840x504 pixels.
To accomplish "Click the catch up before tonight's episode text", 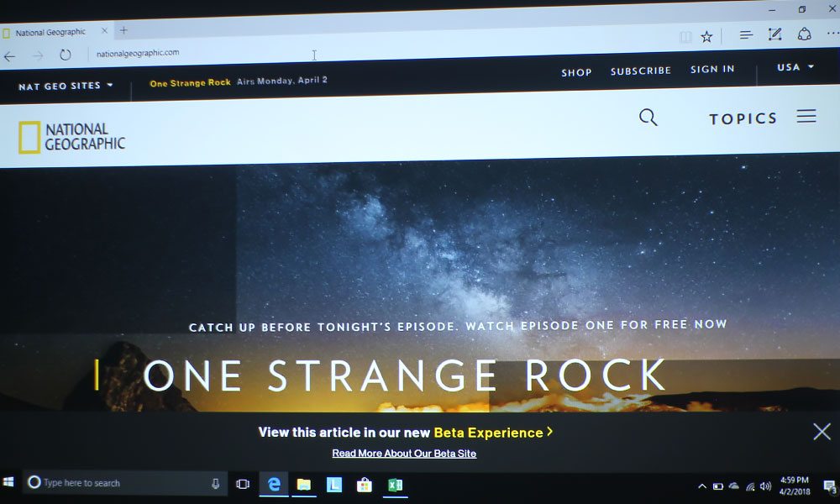I will (458, 326).
